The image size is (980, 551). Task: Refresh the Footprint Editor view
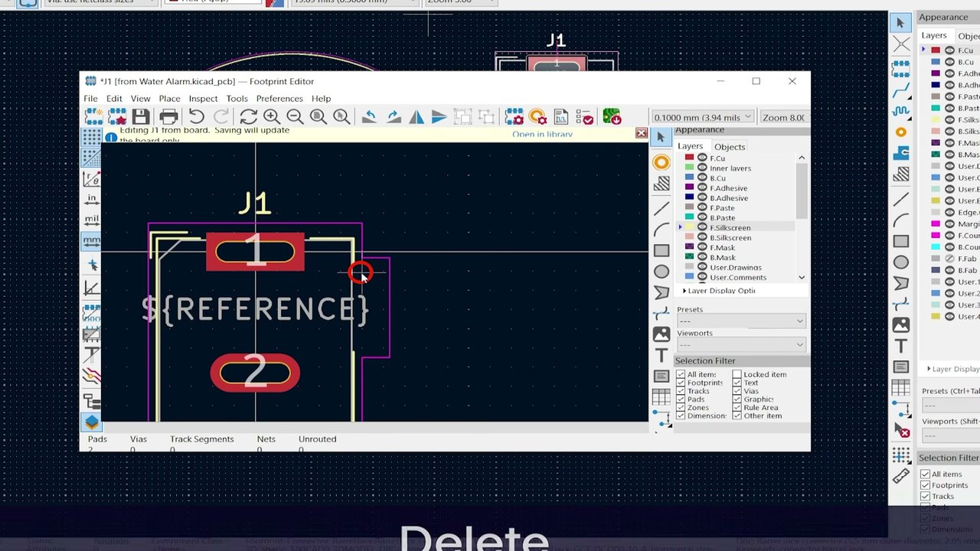248,116
